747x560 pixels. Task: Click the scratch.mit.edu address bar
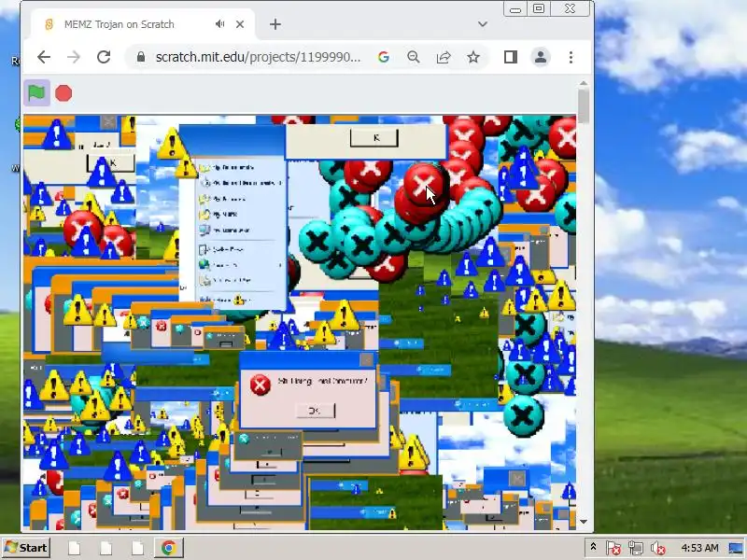point(258,57)
